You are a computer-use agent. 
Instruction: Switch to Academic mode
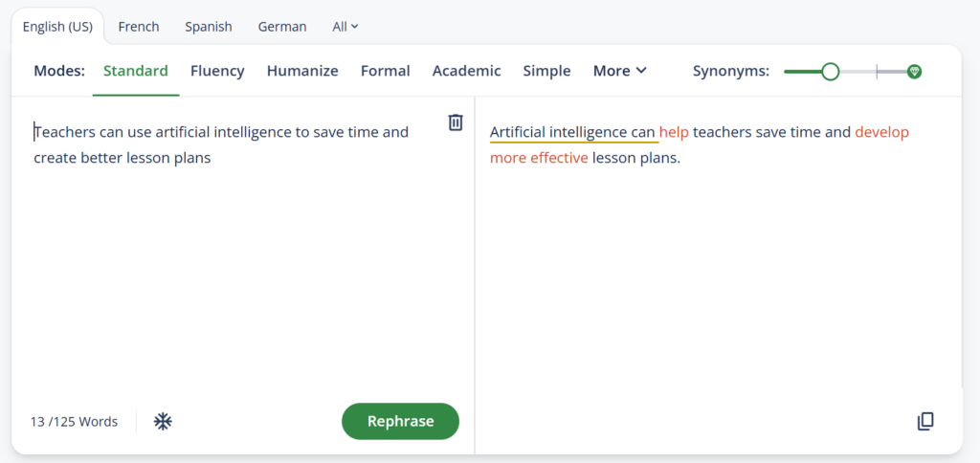pyautogui.click(x=466, y=71)
